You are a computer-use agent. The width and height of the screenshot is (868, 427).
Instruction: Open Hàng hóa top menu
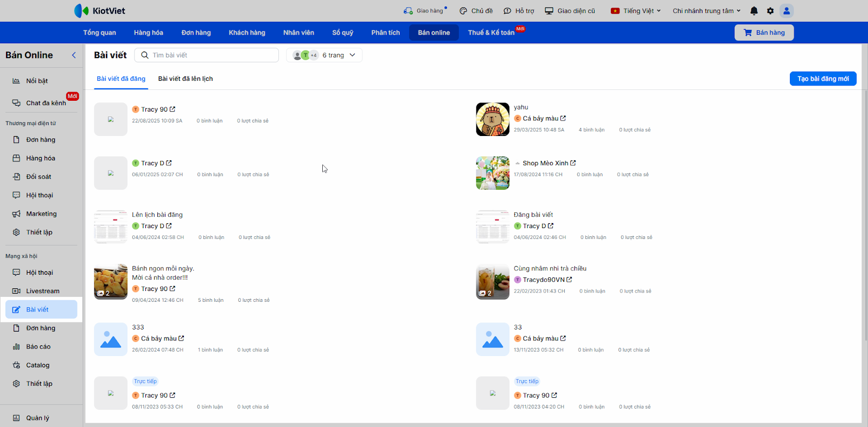149,33
